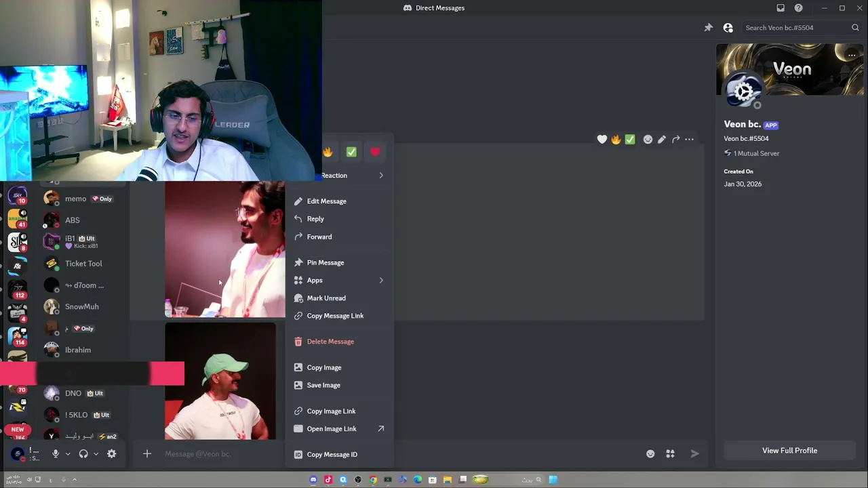The width and height of the screenshot is (868, 488).
Task: React with the white heart in hover bar
Action: [602, 140]
